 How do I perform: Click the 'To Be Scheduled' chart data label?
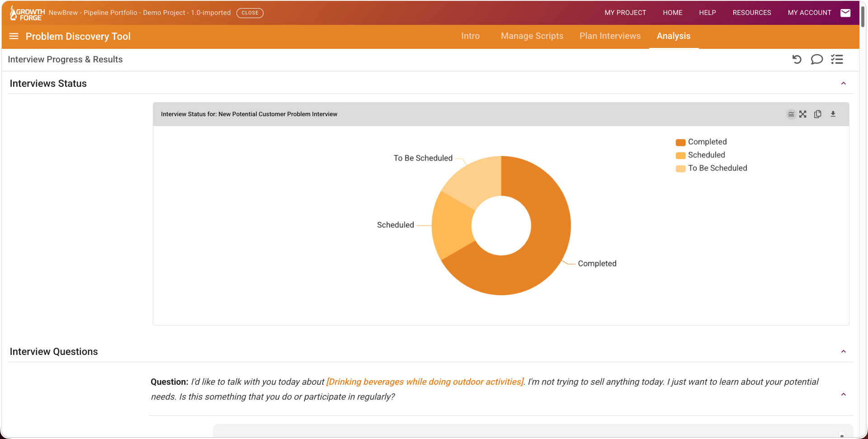tap(423, 158)
